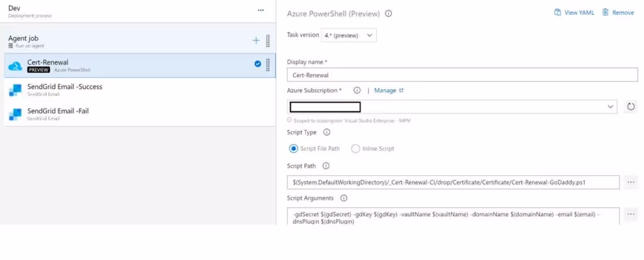
Task: Select the Cert-Renewal task
Action: 140,65
